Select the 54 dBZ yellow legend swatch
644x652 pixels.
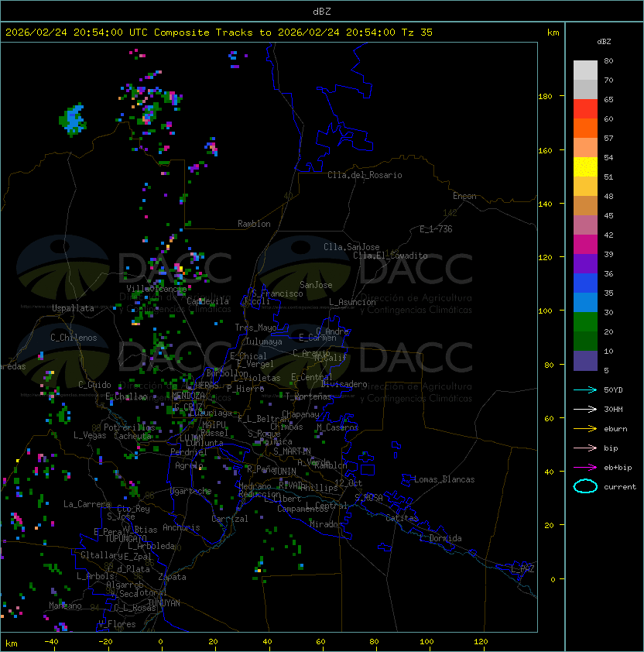[x=585, y=166]
